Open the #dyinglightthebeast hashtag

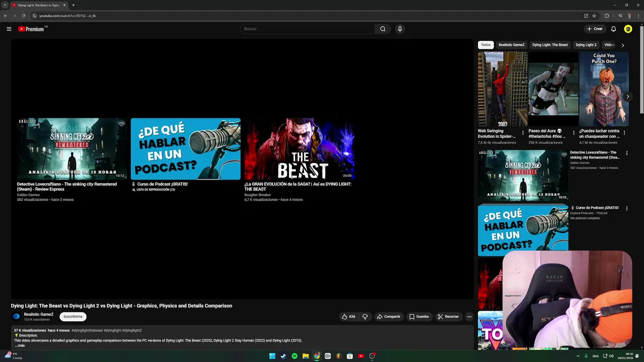pyautogui.click(x=87, y=330)
